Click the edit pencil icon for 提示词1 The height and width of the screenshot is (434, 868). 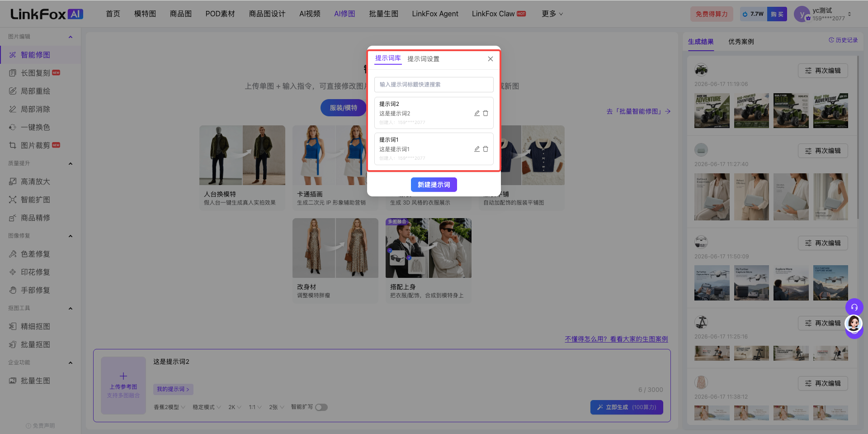477,149
